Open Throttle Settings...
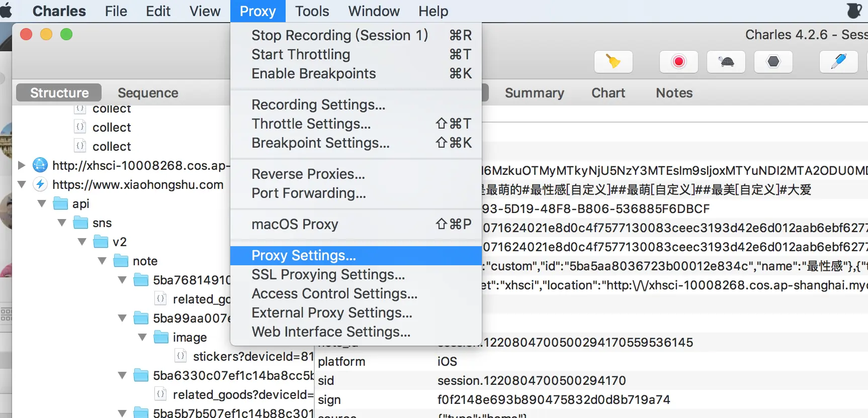Image resolution: width=868 pixels, height=418 pixels. pos(356,124)
